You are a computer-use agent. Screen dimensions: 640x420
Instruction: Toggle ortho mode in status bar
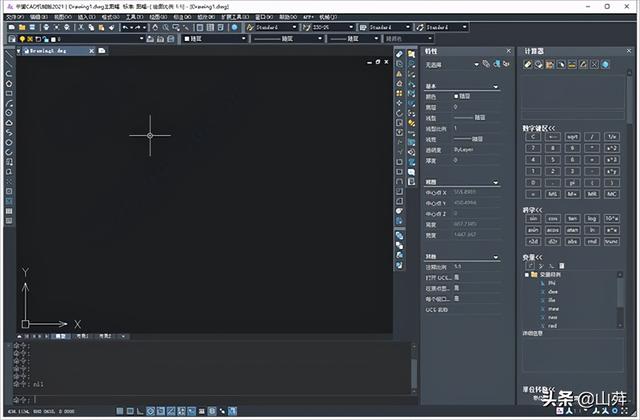coord(139,411)
